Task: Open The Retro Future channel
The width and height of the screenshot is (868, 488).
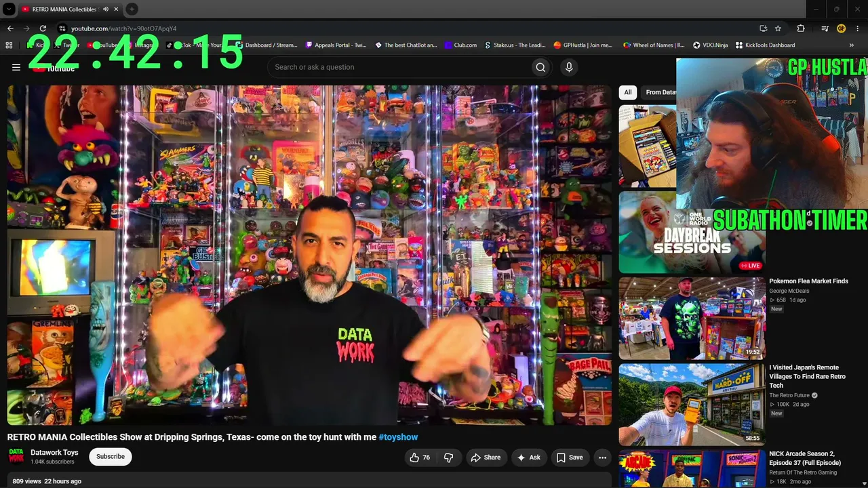Action: 789,395
